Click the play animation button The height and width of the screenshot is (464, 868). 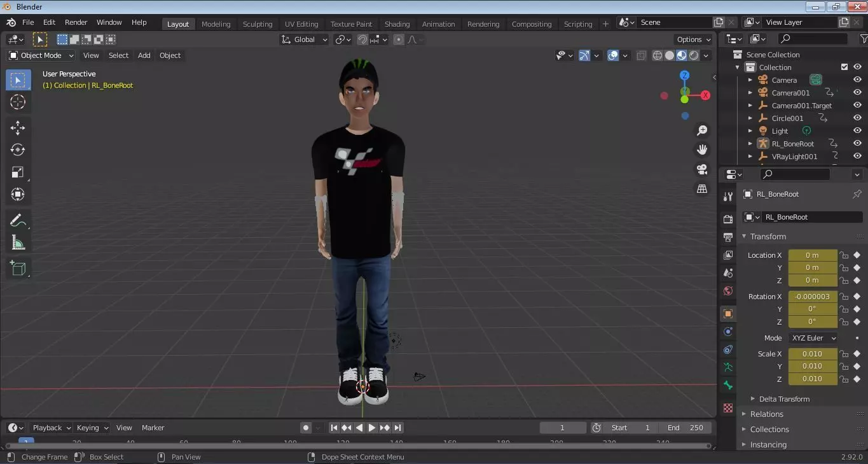pos(372,428)
